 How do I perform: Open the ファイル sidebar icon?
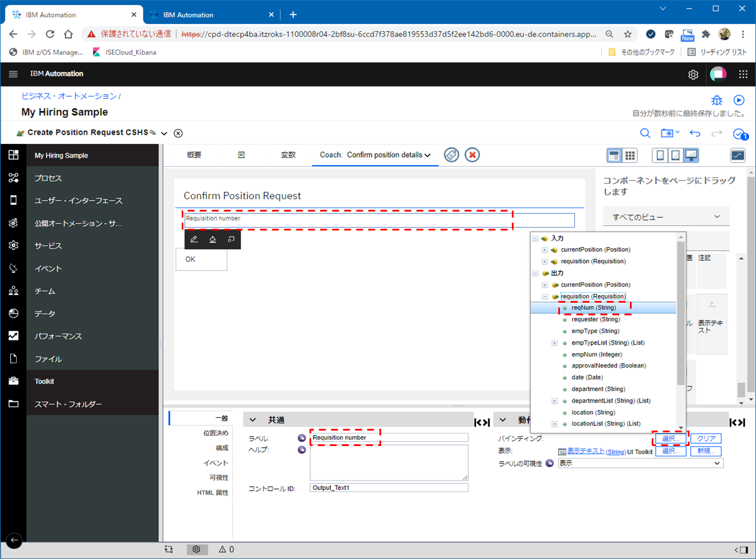click(x=13, y=359)
